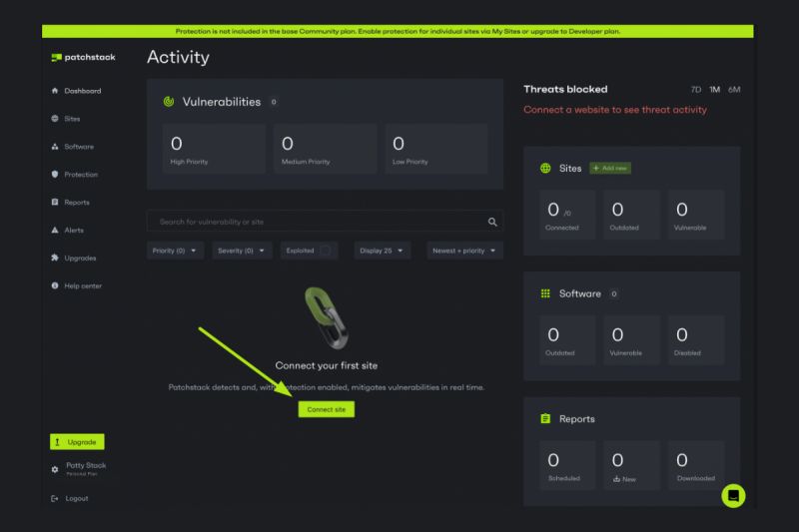Open the Sites menu item
This screenshot has width=799, height=532.
tap(72, 119)
